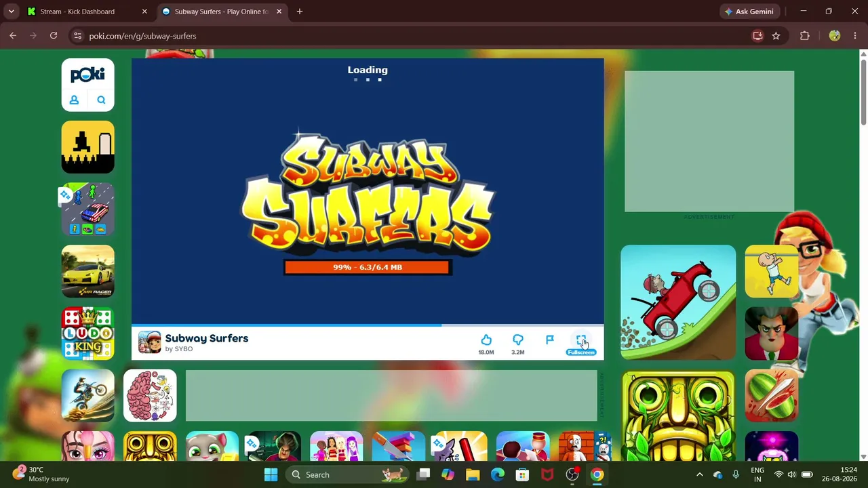The width and height of the screenshot is (868, 488).
Task: Open the red jeep hill climb thumbnail
Action: coord(678,302)
